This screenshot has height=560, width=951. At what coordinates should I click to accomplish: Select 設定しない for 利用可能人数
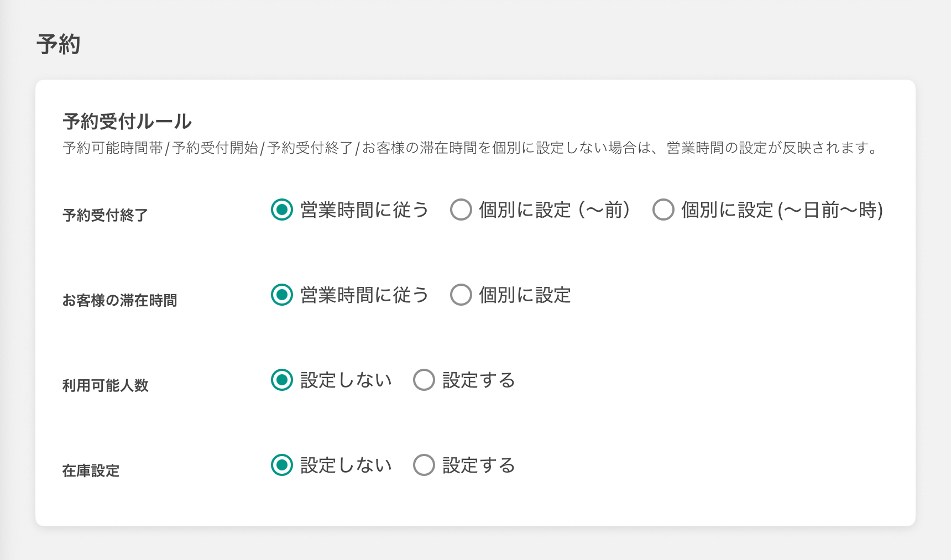(282, 380)
